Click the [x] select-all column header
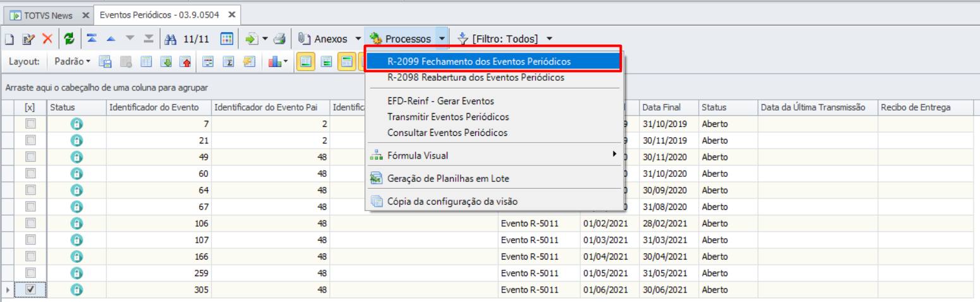 pyautogui.click(x=30, y=107)
